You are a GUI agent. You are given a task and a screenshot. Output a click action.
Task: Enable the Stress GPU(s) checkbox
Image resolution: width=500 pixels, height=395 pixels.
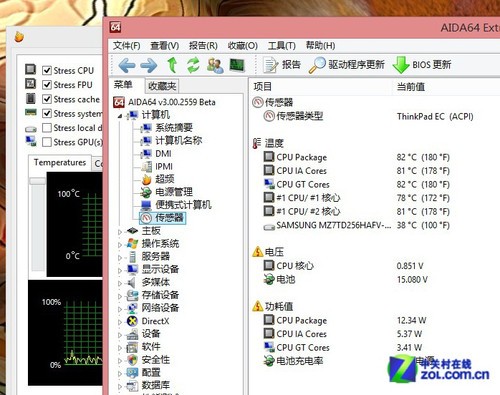(47, 142)
